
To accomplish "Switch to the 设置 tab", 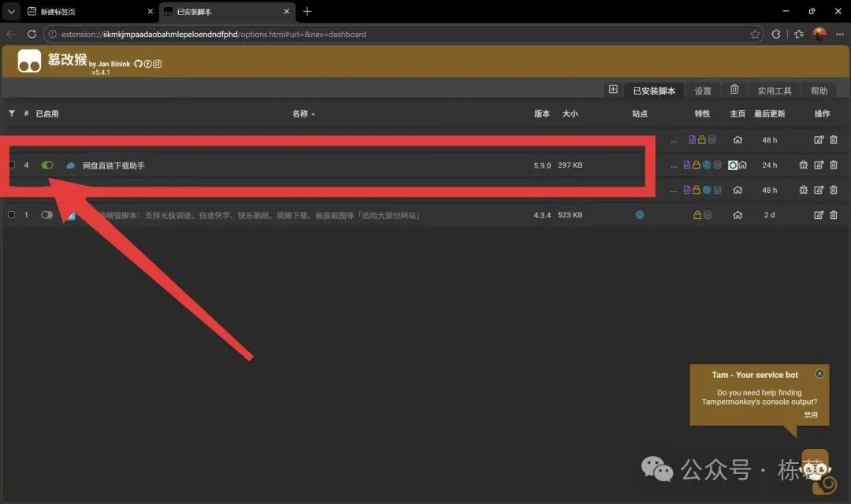I will (703, 91).
